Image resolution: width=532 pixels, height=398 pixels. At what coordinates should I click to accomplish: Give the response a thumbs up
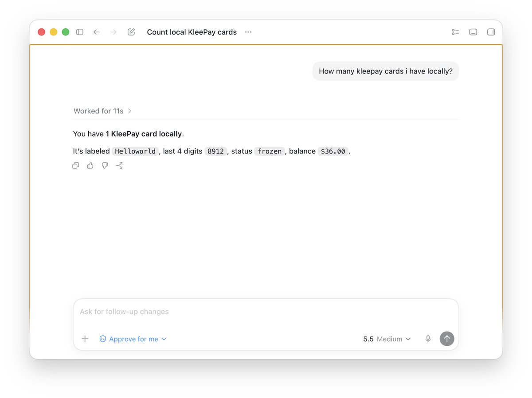pos(90,165)
